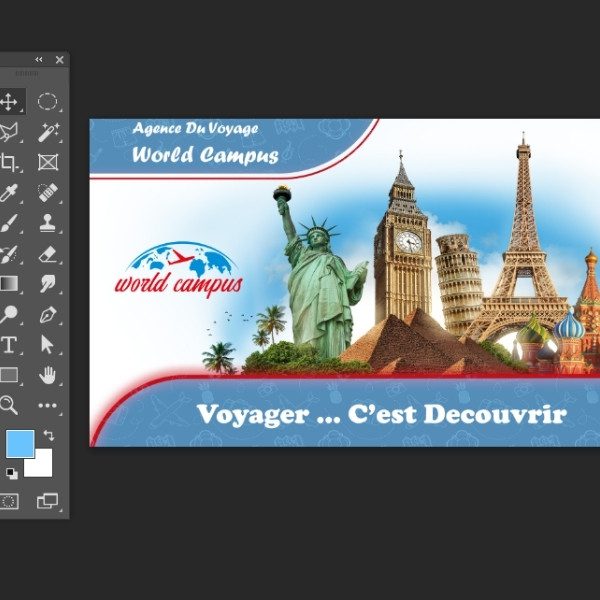600x600 pixels.
Task: Select the Clone Stamp tool
Action: 47,223
